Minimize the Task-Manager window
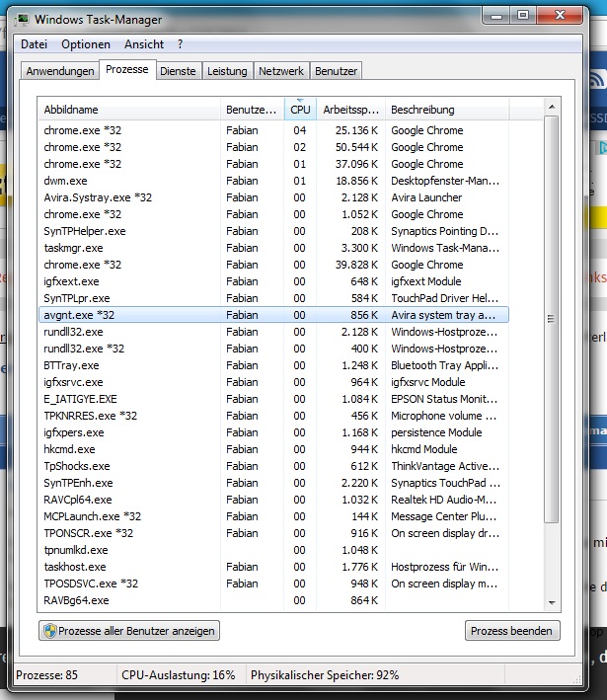This screenshot has width=607, height=700. coord(496,16)
